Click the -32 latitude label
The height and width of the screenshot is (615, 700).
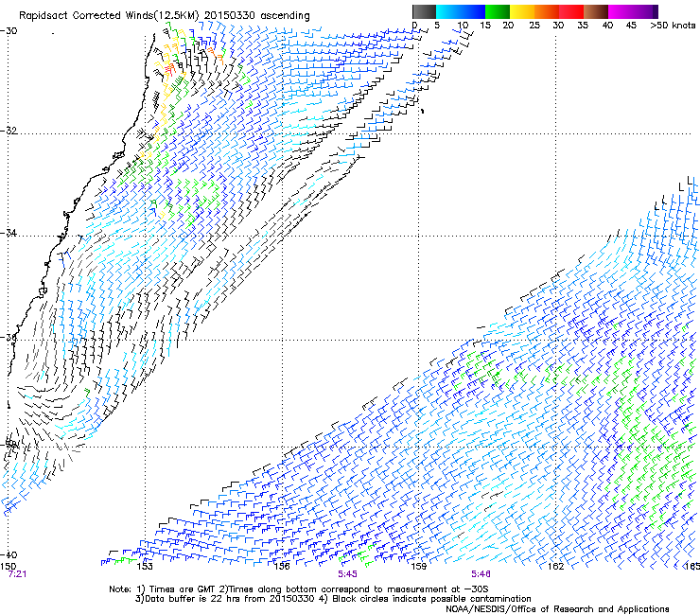tap(9, 131)
